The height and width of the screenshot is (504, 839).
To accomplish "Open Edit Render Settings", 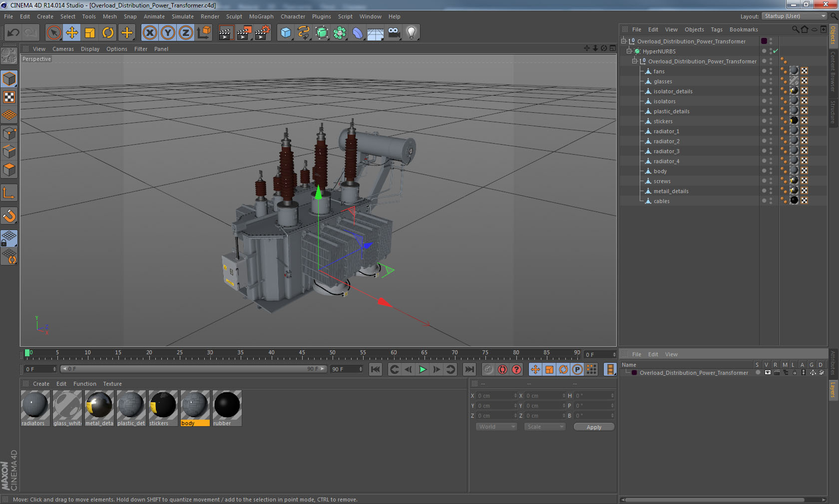I will [x=263, y=33].
